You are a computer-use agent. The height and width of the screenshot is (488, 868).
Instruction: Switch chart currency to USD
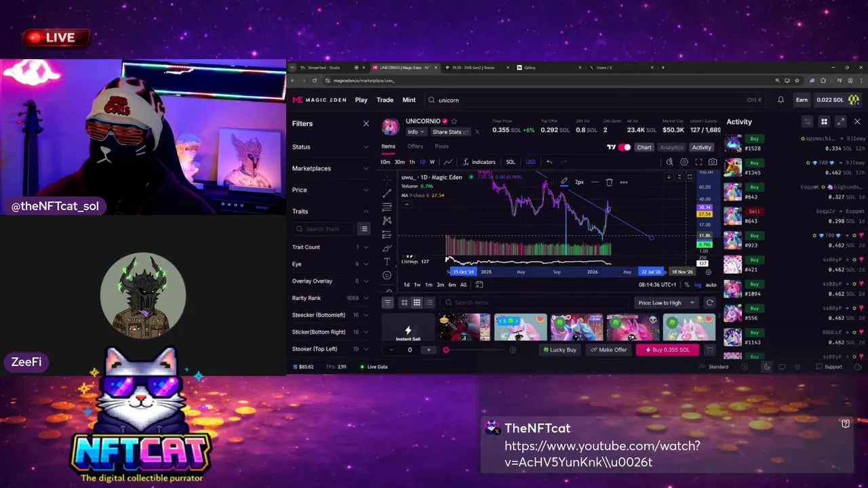[x=530, y=162]
